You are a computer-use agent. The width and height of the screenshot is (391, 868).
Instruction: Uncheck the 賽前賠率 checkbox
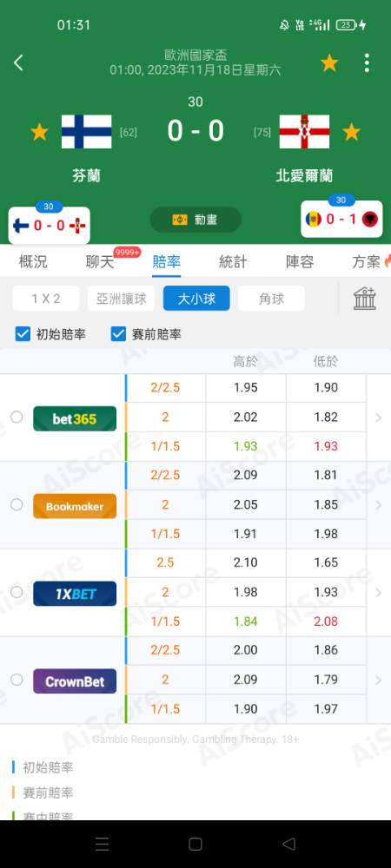tap(118, 334)
